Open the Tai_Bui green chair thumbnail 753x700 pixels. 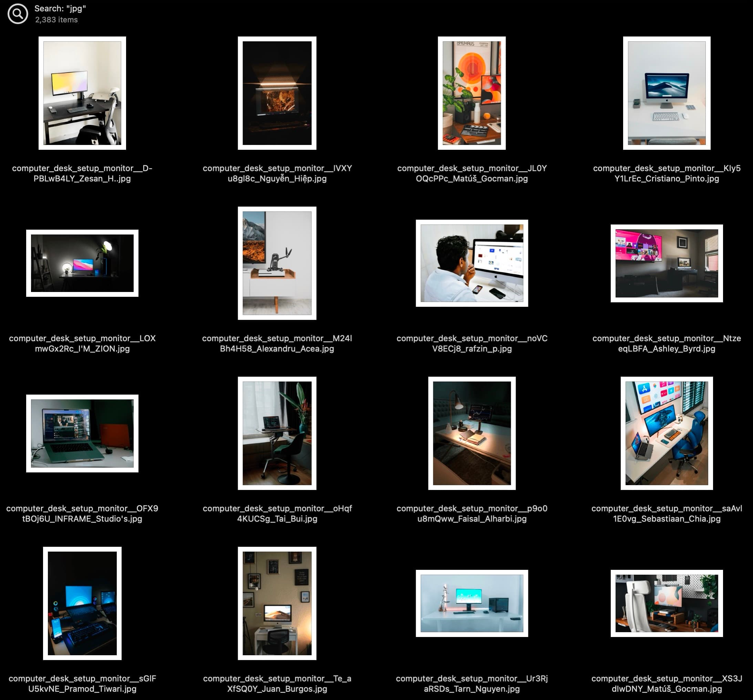point(277,433)
